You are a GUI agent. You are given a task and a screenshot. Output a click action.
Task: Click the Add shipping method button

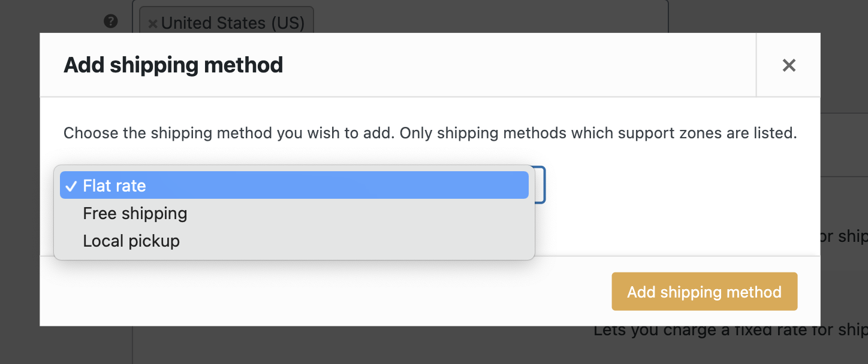(x=704, y=292)
